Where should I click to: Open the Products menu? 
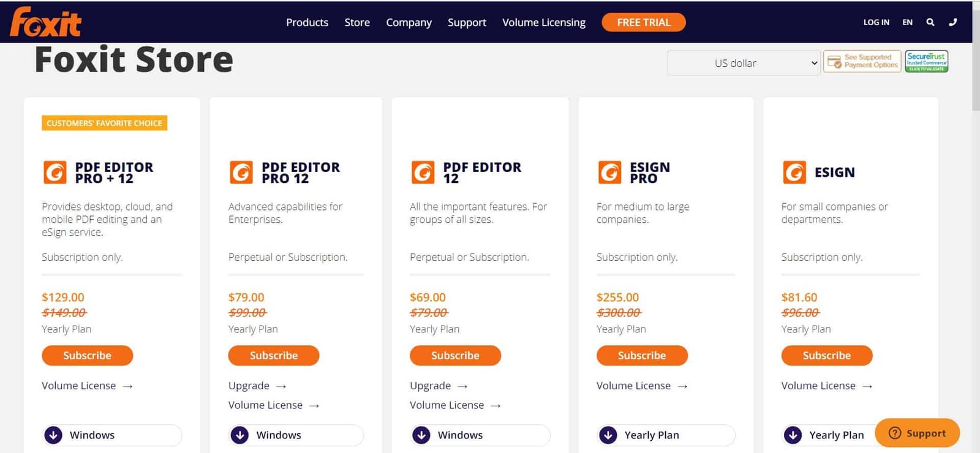pyautogui.click(x=307, y=22)
